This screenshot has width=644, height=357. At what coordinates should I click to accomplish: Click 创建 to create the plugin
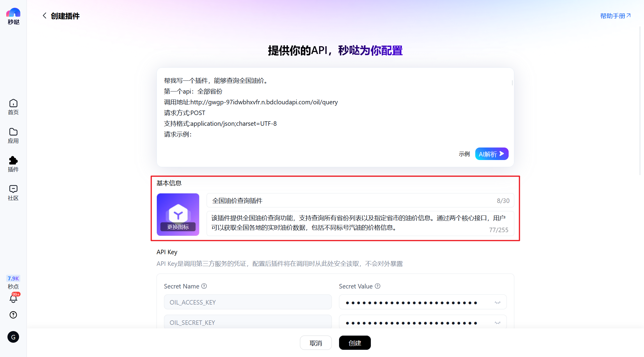355,343
